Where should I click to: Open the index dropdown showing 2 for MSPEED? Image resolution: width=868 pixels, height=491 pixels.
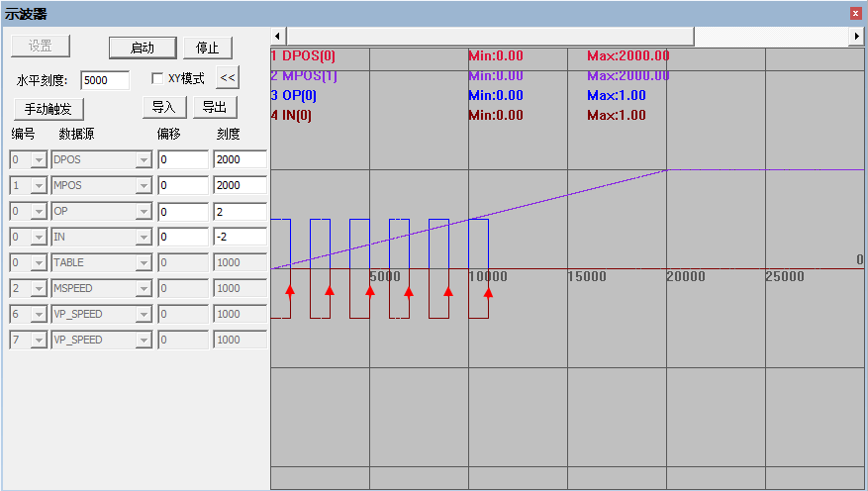coord(39,288)
